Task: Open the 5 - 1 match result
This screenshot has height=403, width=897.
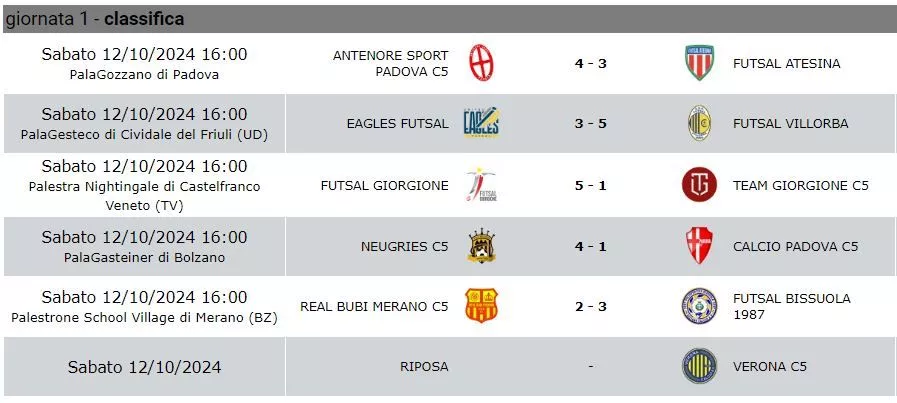Action: 590,185
